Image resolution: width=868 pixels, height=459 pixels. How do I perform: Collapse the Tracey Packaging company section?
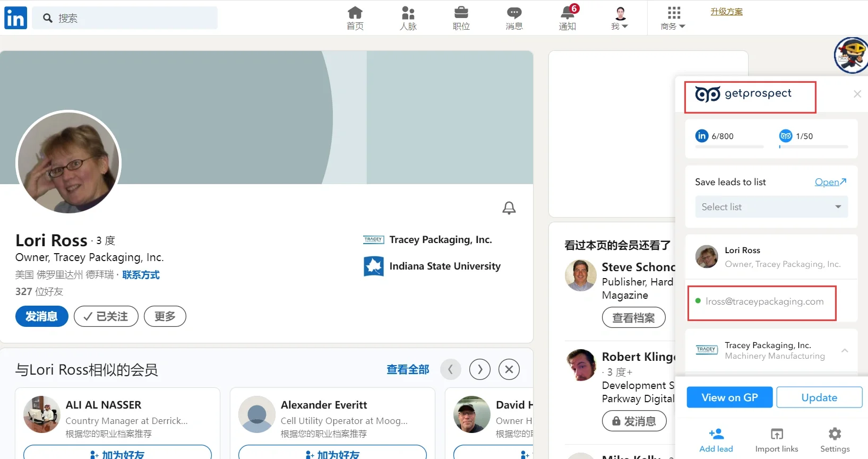(x=845, y=350)
